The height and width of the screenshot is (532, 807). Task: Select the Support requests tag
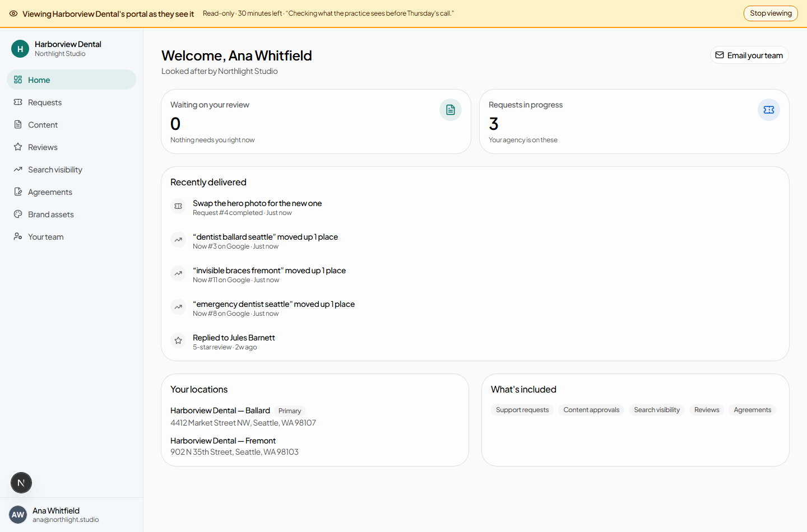point(522,410)
